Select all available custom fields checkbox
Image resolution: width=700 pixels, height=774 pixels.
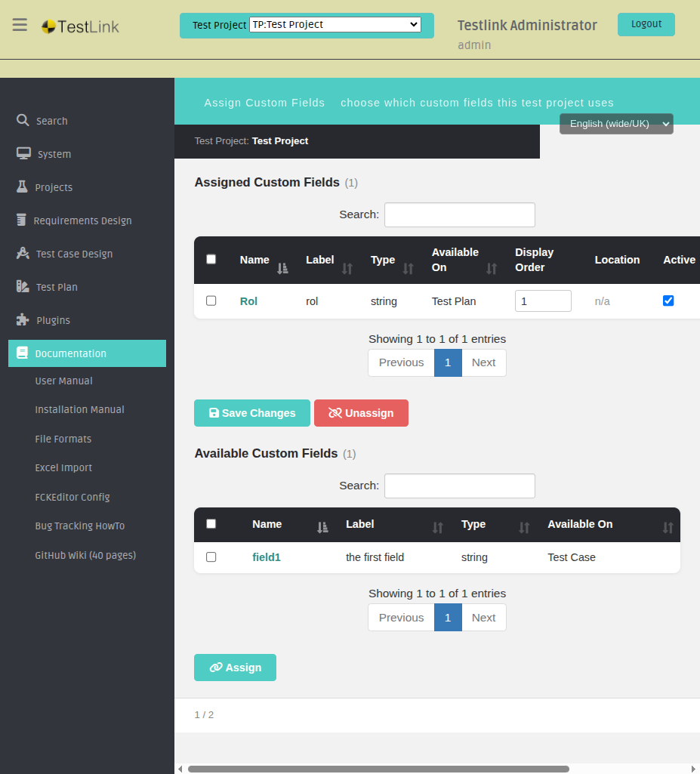pyautogui.click(x=211, y=524)
